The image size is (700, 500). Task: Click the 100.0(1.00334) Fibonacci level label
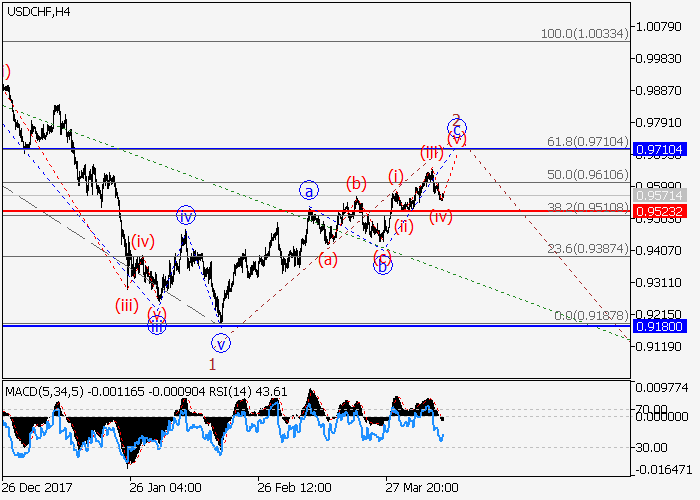click(x=583, y=34)
